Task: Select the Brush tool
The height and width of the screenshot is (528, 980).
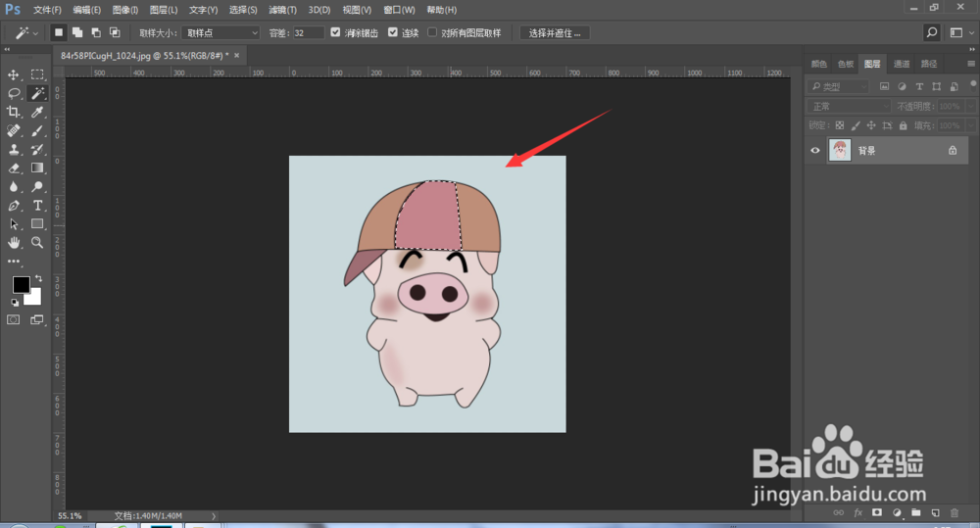Action: pos(37,131)
